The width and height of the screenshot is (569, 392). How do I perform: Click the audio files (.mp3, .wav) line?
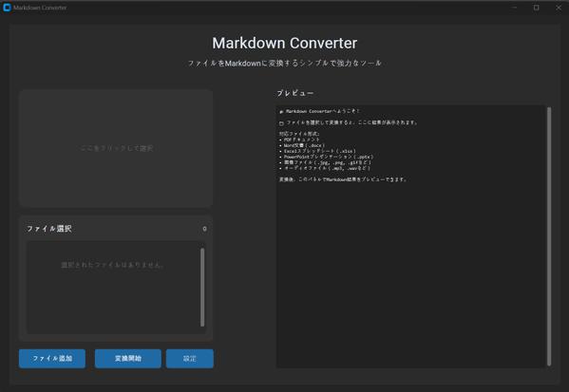click(x=325, y=168)
